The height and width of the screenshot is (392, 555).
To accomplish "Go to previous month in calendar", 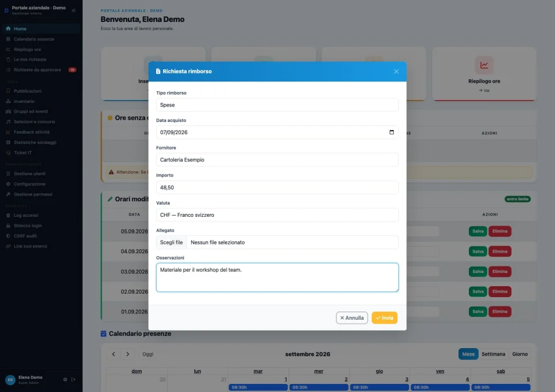I will point(114,354).
